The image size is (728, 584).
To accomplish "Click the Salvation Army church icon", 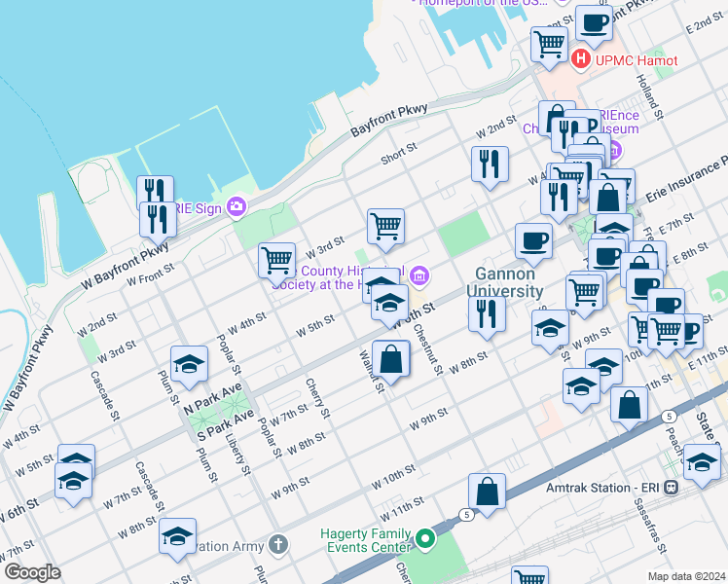I will pos(278,543).
